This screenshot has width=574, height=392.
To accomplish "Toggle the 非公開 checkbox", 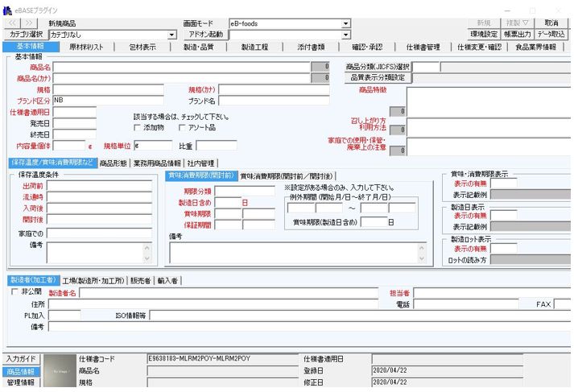I will click(15, 291).
